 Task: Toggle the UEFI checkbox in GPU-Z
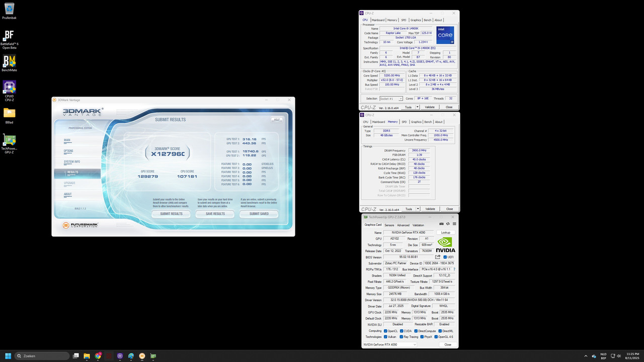point(445,257)
